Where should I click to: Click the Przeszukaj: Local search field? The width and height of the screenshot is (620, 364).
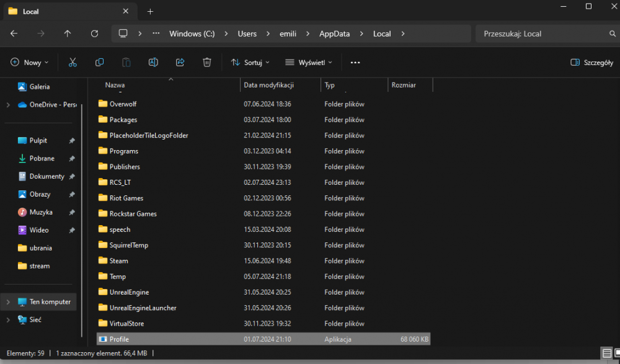click(x=539, y=33)
